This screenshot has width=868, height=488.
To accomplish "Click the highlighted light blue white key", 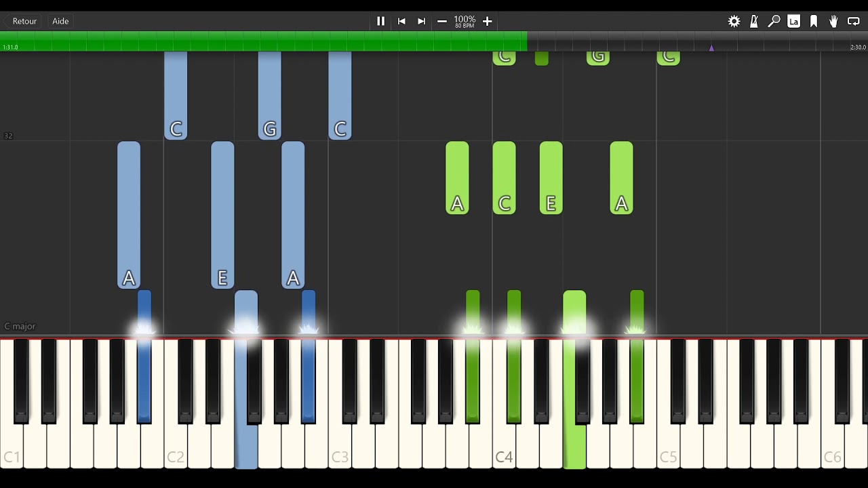I will (x=246, y=447).
